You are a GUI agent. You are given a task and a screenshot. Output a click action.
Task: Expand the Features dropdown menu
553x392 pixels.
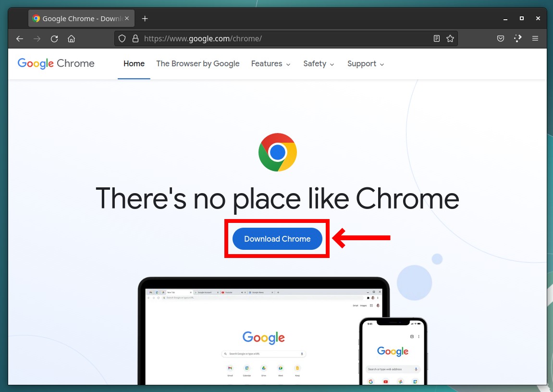(x=271, y=64)
